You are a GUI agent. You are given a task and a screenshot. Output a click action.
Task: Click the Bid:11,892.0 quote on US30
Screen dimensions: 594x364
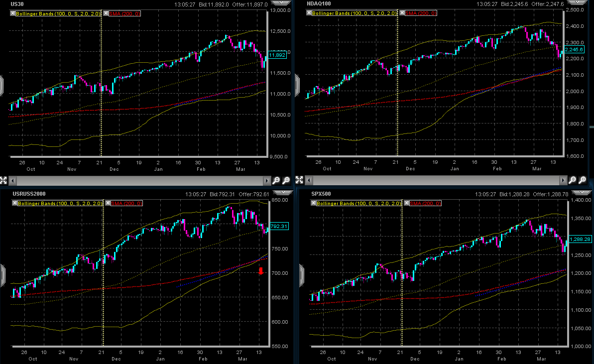tap(214, 4)
